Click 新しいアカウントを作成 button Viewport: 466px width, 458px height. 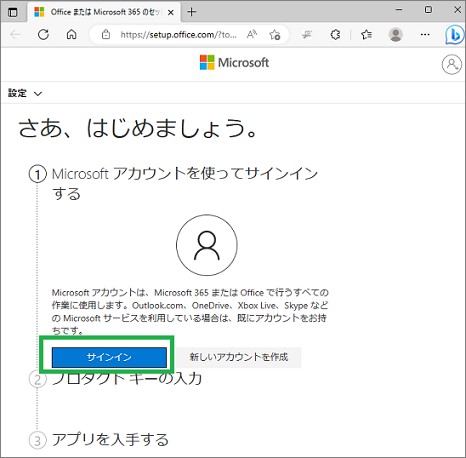point(239,357)
